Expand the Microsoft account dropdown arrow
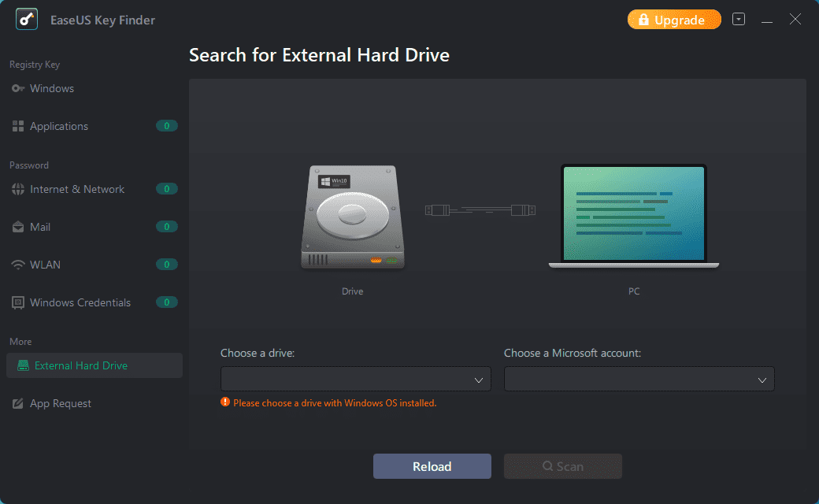Screen dimensions: 819x504 (x=762, y=380)
